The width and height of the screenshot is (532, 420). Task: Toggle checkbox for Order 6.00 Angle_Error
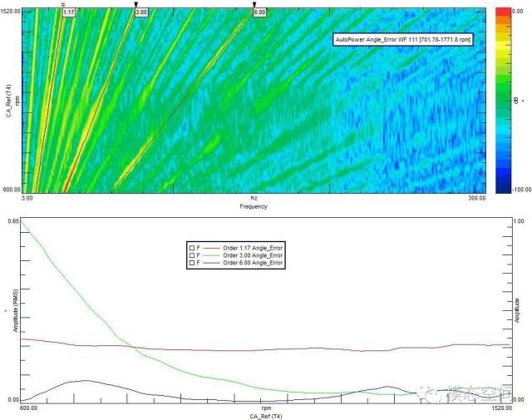(x=192, y=262)
